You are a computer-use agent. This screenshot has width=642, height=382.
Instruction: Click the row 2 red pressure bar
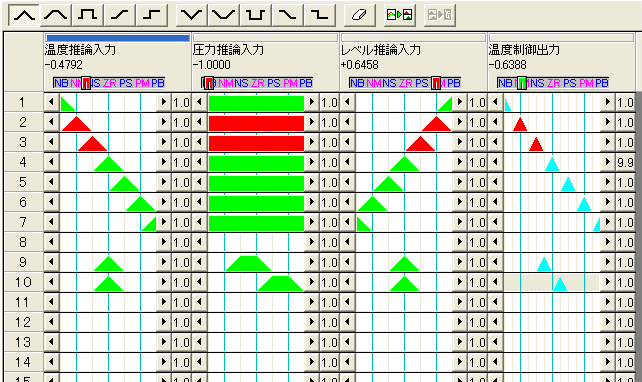pyautogui.click(x=256, y=123)
